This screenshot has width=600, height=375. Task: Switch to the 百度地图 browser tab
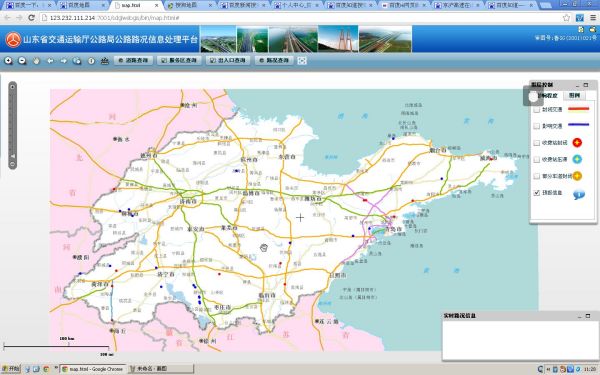82,5
